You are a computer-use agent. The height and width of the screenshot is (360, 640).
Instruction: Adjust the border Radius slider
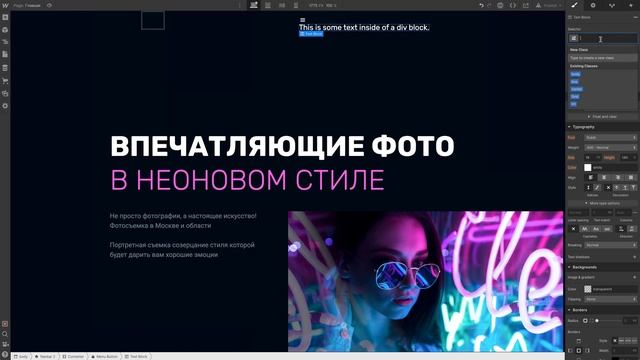[597, 321]
